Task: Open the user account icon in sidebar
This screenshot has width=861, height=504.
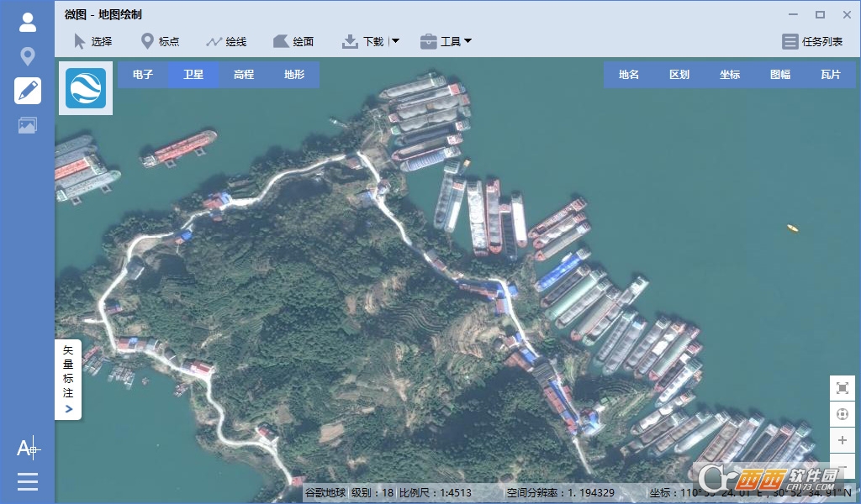Action: pyautogui.click(x=28, y=23)
